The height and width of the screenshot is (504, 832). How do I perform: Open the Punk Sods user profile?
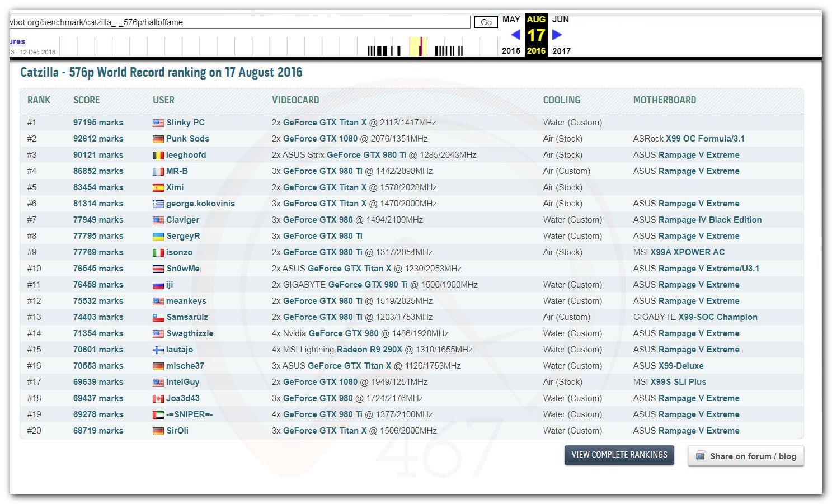point(187,139)
